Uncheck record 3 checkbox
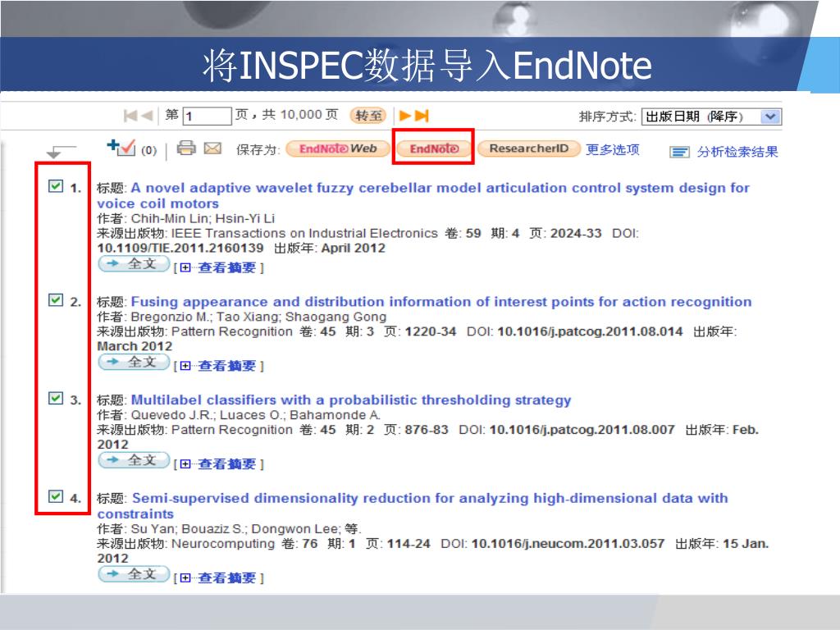 (56, 398)
